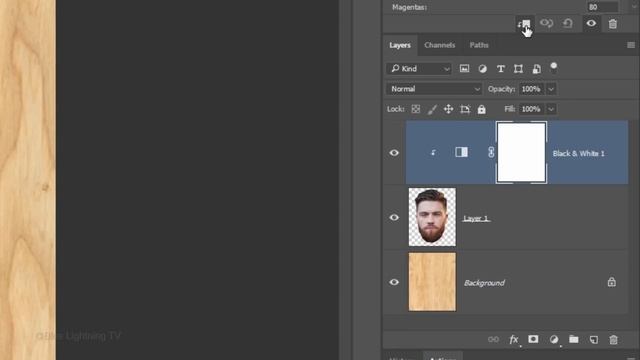Switch to the Channels tab
The width and height of the screenshot is (640, 360).
(x=440, y=45)
